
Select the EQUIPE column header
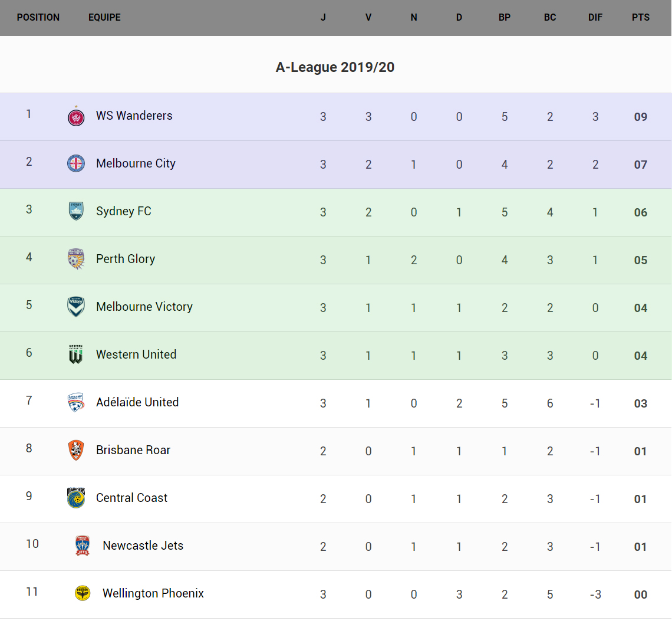tap(104, 18)
